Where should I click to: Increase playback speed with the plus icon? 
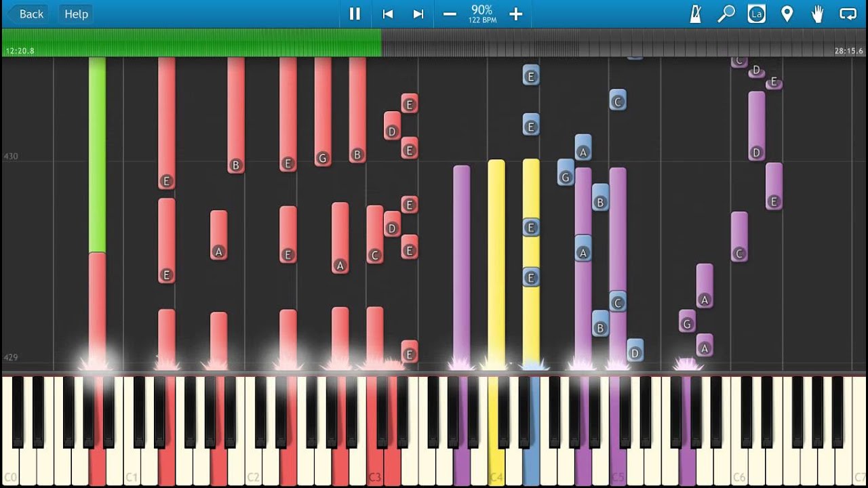pyautogui.click(x=516, y=14)
